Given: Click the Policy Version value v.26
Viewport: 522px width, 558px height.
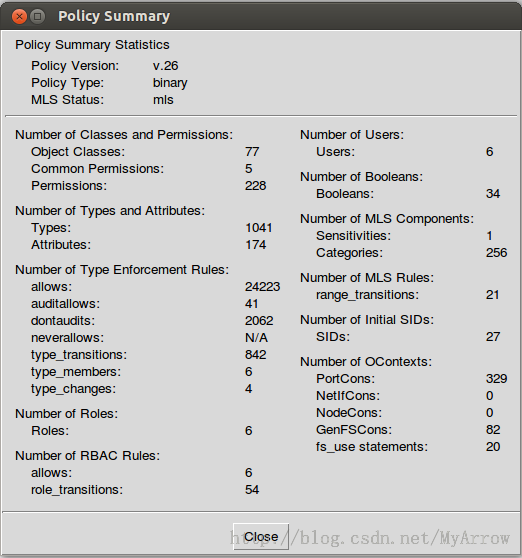Looking at the screenshot, I should click(165, 65).
